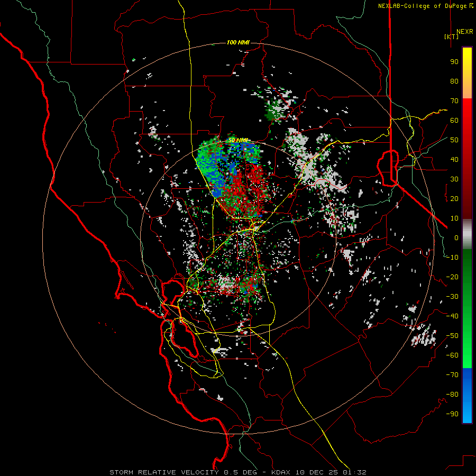
Task: Click the 0 label on velocity scale
Action: click(x=456, y=238)
